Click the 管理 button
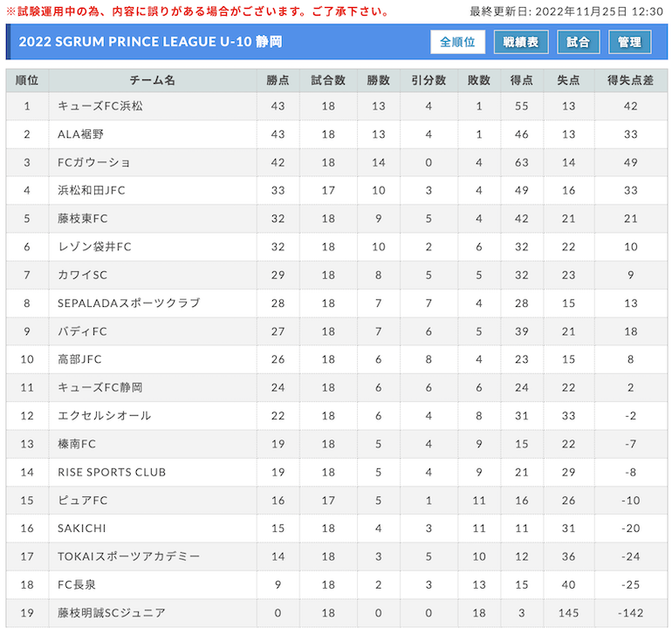 (x=629, y=42)
